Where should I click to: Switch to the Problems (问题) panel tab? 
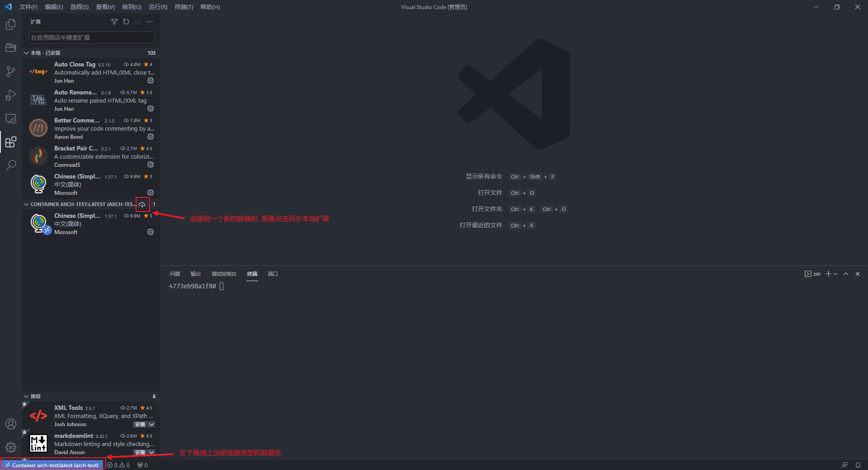coord(175,274)
